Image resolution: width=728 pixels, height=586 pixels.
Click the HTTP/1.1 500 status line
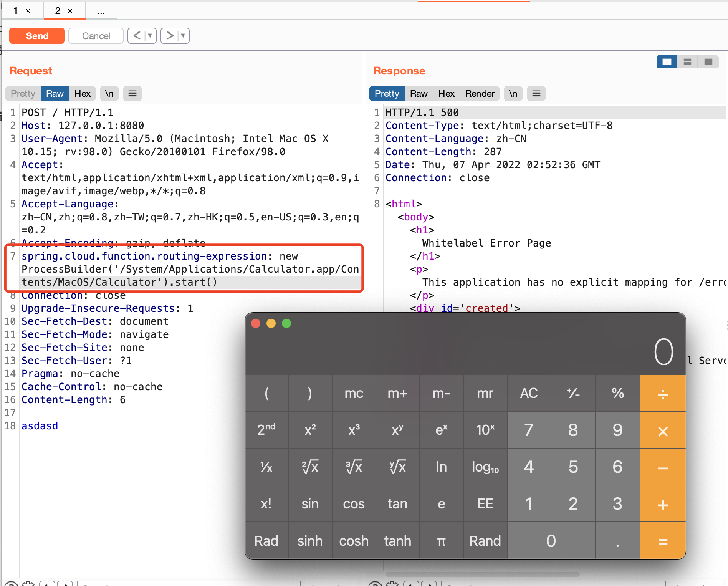click(x=422, y=113)
